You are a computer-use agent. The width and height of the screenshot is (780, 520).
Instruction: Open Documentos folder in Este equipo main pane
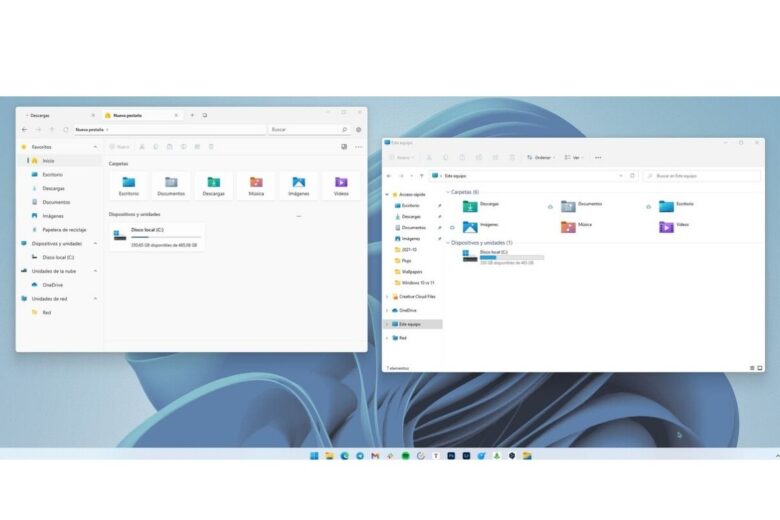(x=582, y=206)
